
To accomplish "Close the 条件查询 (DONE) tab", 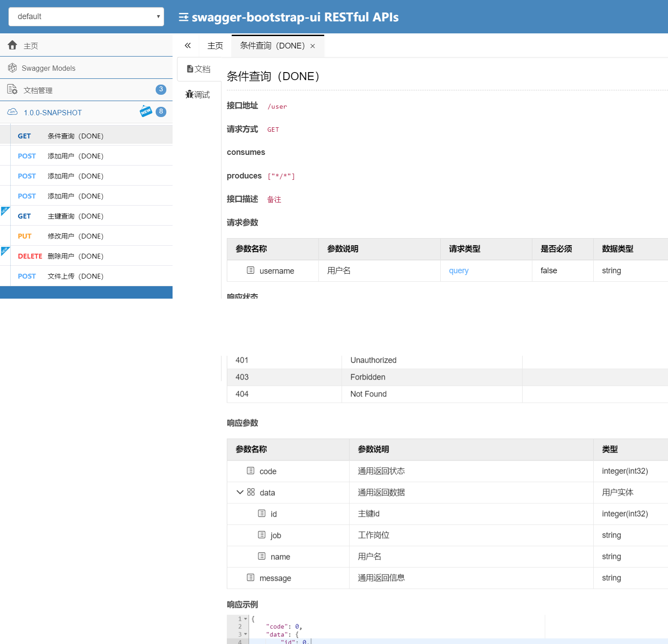I will coord(313,46).
